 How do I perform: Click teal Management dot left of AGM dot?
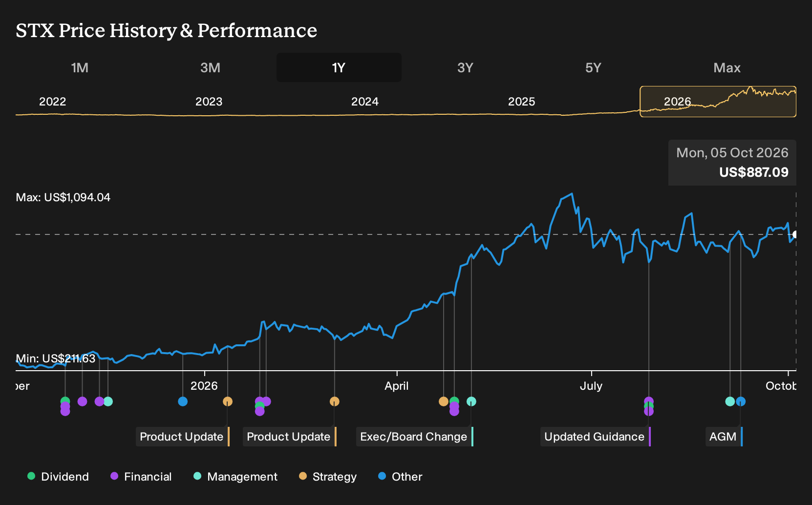(730, 401)
